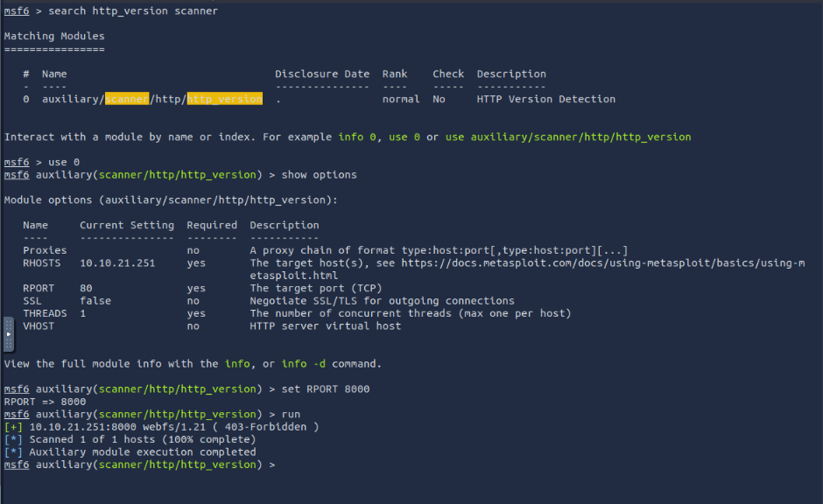Screen dimensions: 823x504
Task: Click the RHOSTS value 10.10.21.251
Action: [x=117, y=263]
